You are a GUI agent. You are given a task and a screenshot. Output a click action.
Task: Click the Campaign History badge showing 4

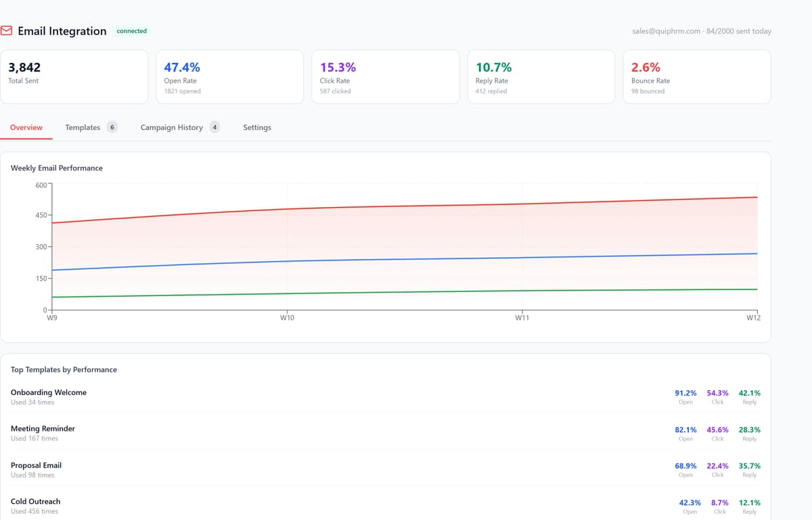click(x=215, y=127)
